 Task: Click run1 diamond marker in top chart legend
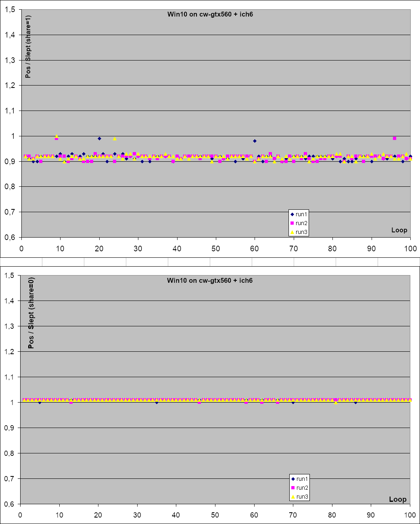[293, 214]
